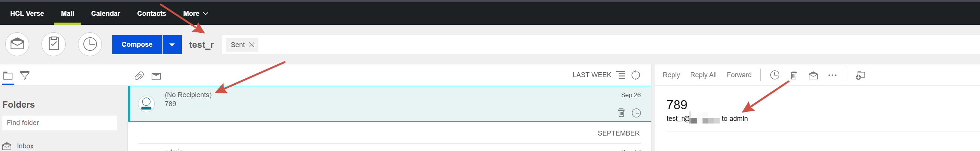Viewport: 980px width, 151px height.
Task: Click the Find folder input field
Action: pyautogui.click(x=60, y=123)
